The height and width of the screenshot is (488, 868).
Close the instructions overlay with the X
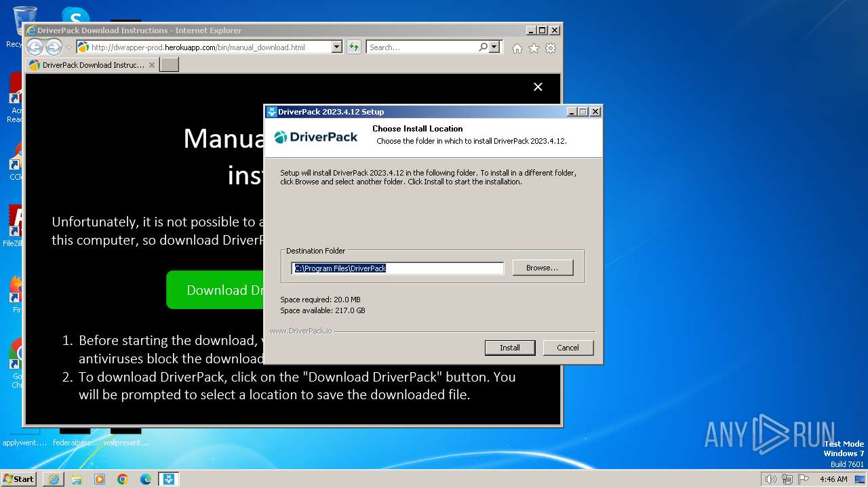538,87
